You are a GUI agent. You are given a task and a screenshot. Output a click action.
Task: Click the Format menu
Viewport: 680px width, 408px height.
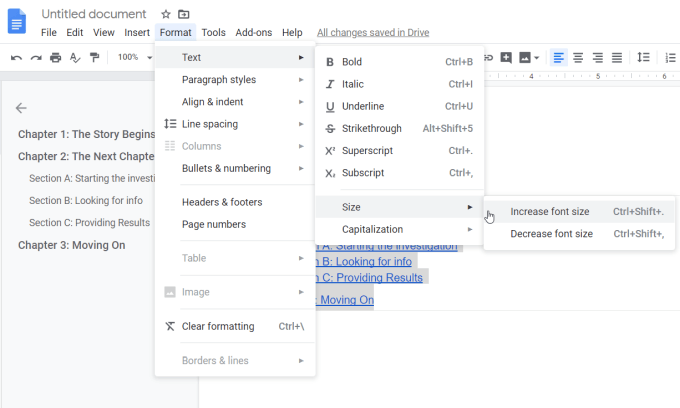coord(175,33)
